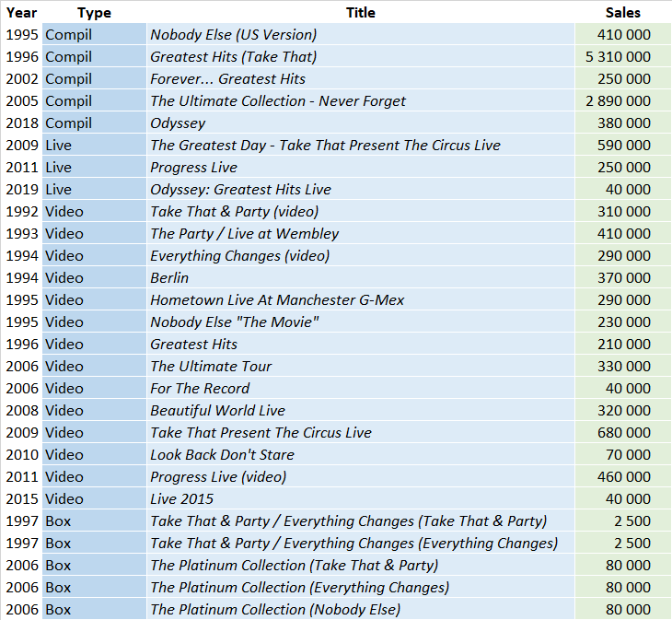
Task: Select 'Beautiful World Live' title
Action: [x=218, y=411]
